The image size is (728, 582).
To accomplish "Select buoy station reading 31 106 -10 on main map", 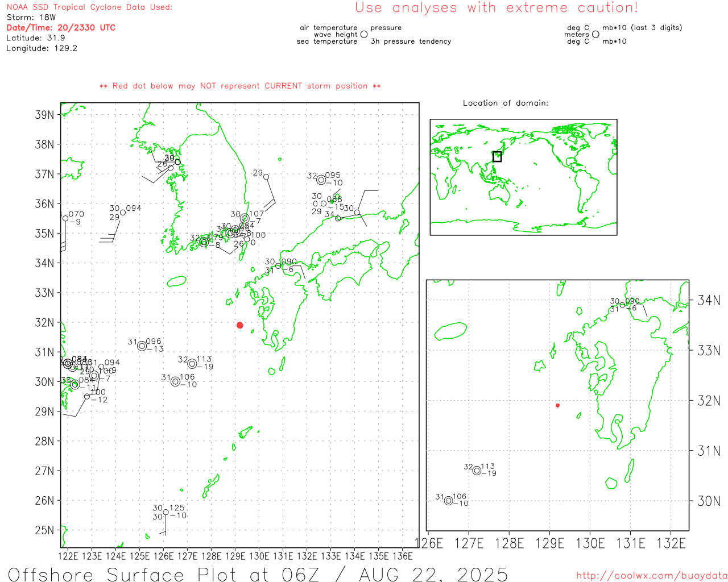I will tap(176, 381).
